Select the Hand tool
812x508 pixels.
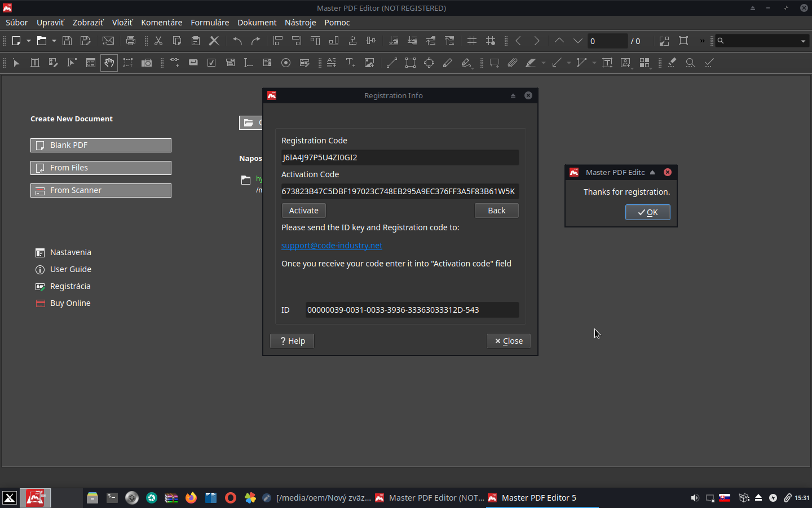(x=109, y=63)
